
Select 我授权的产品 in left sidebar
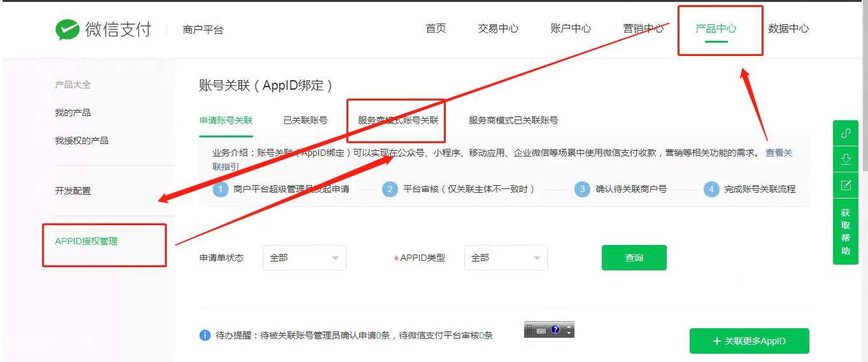pyautogui.click(x=82, y=141)
